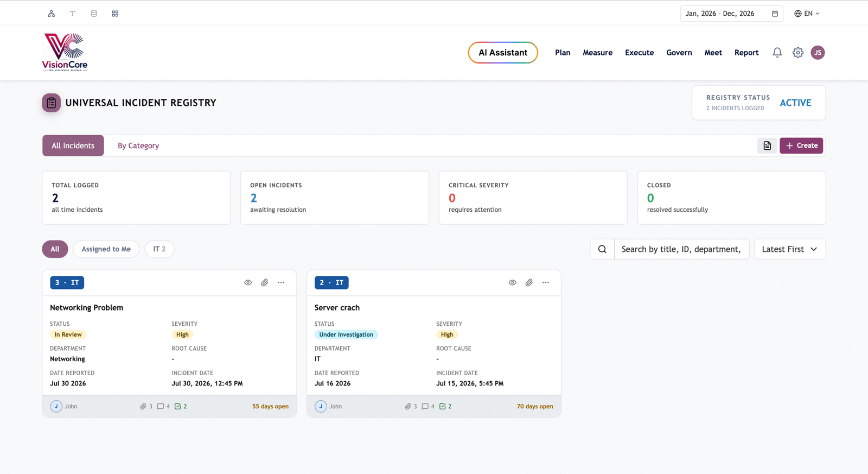Image resolution: width=868 pixels, height=474 pixels.
Task: Filter incidents by IT 2 chip
Action: click(x=159, y=249)
